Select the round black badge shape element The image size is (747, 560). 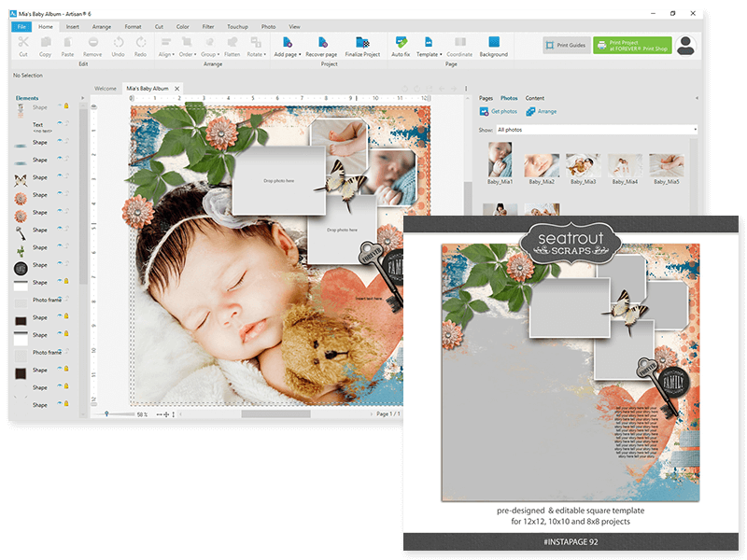[x=21, y=269]
